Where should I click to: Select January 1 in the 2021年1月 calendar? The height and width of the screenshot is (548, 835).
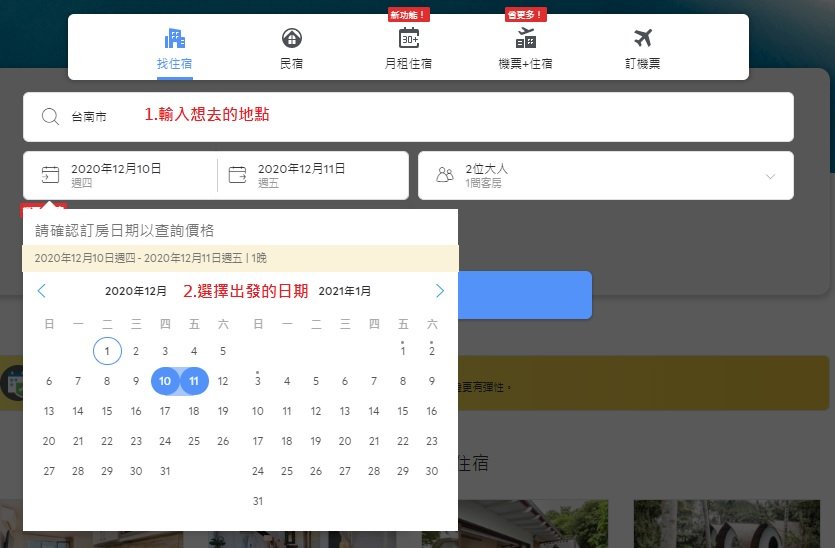pos(403,351)
